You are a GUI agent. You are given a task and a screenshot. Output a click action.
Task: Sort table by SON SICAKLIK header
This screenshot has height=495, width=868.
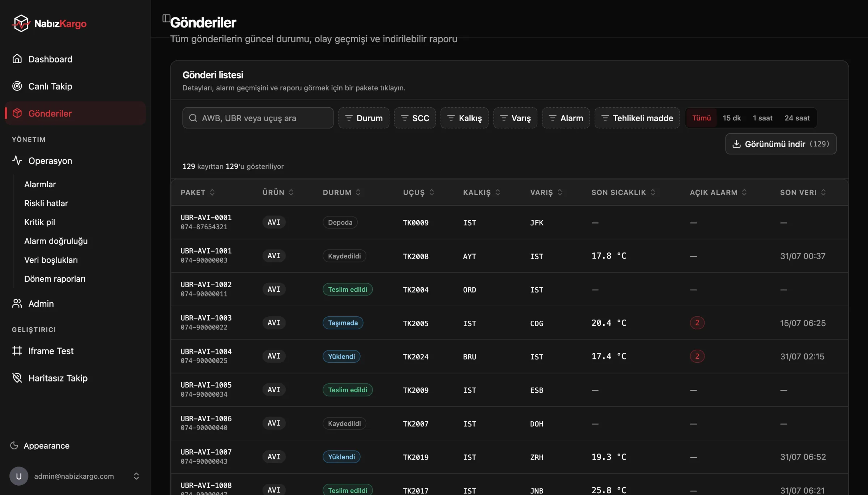coord(623,192)
